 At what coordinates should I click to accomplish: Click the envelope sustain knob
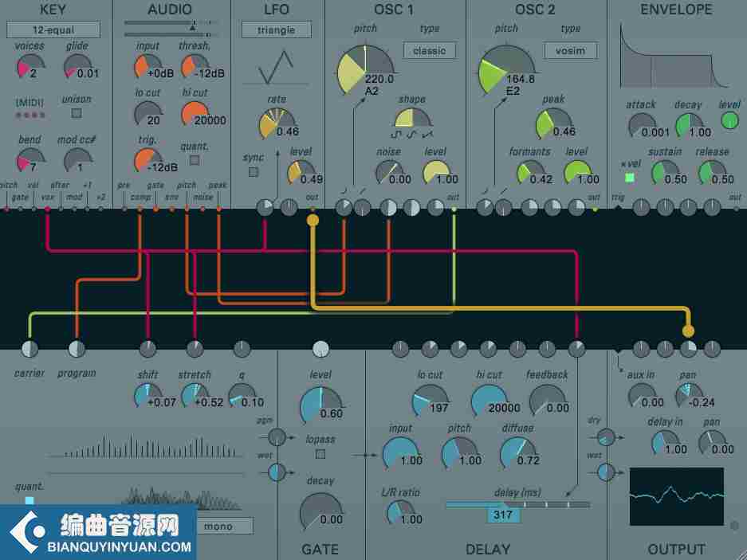[x=665, y=172]
